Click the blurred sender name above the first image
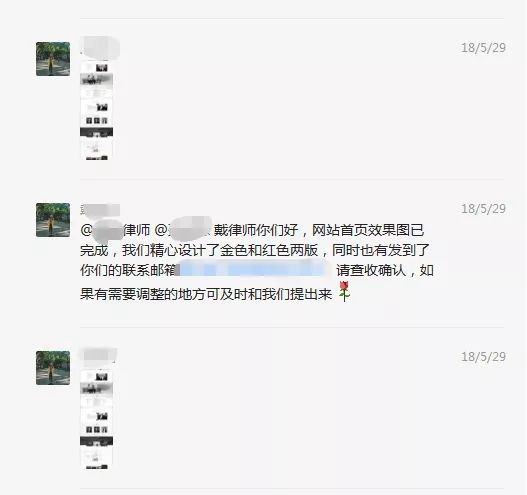 (x=100, y=47)
